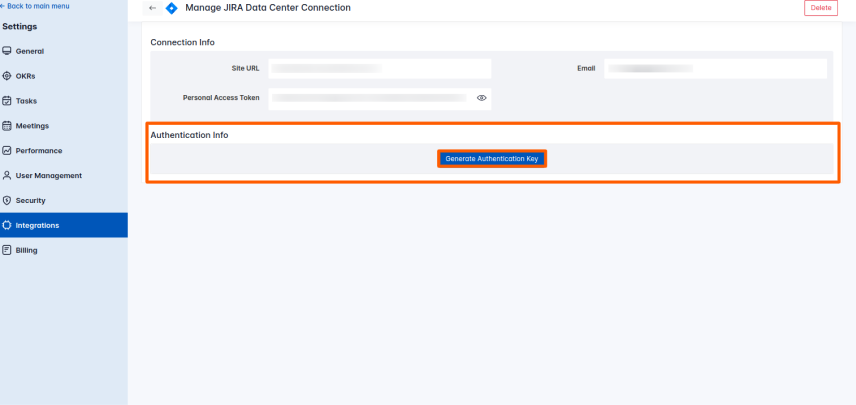Click the Security shield icon

[7, 200]
